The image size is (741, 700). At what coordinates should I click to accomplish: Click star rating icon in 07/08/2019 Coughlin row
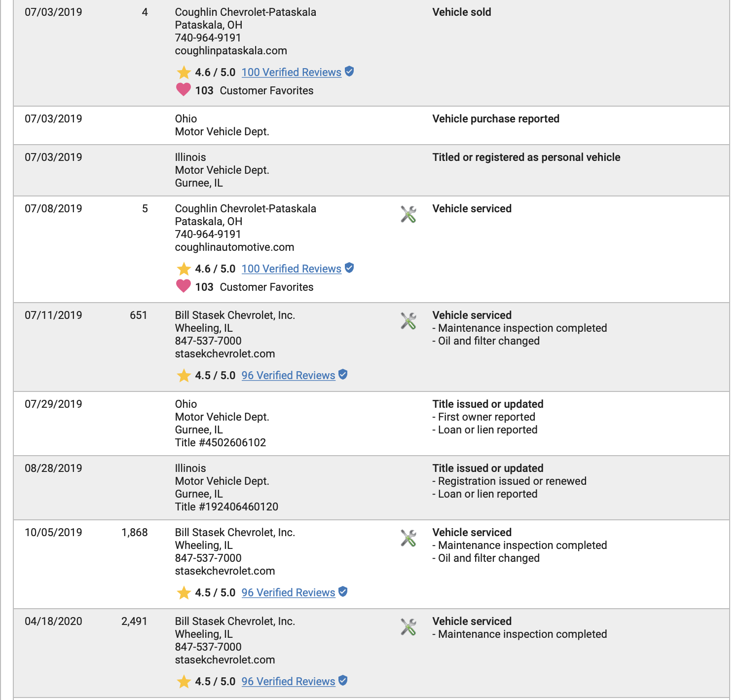[x=184, y=269]
